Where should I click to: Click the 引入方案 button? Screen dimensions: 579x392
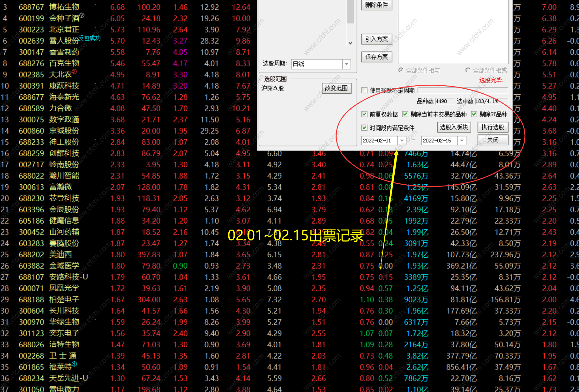coord(377,39)
